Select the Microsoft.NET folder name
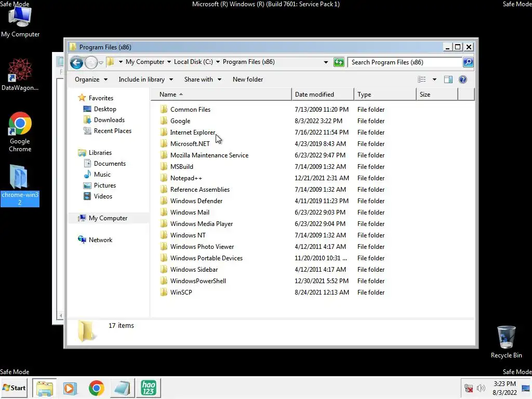This screenshot has width=532, height=399. pyautogui.click(x=190, y=144)
